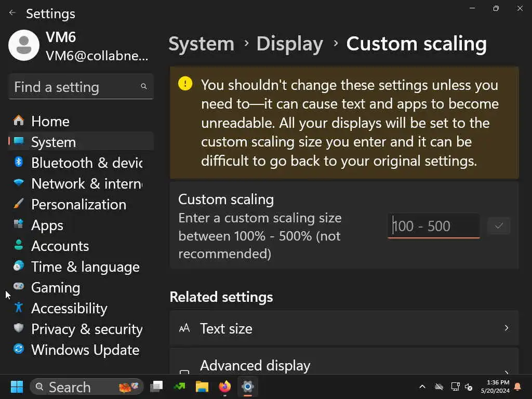
Task: Click the Home icon in sidebar
Action: click(19, 121)
